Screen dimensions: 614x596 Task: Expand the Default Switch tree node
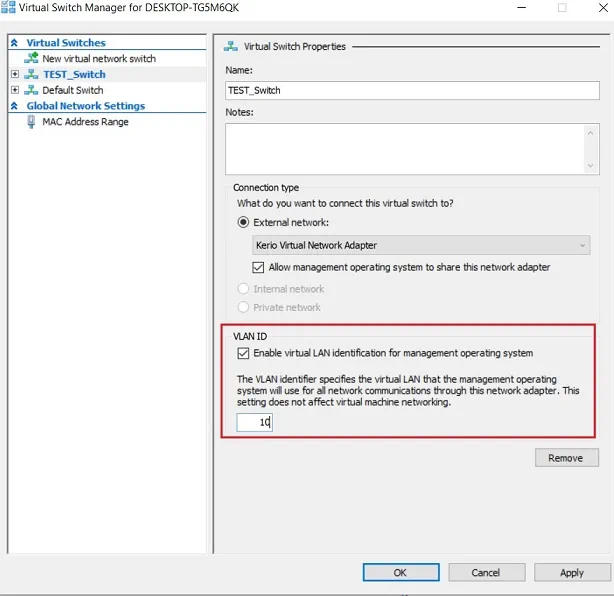tap(15, 90)
